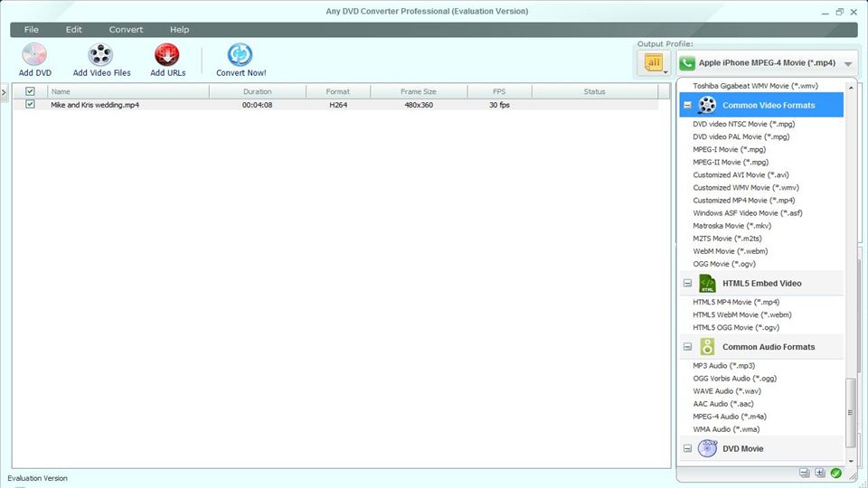The image size is (868, 488).
Task: Click the speaker icon of Common Audio Formats
Action: point(707,347)
